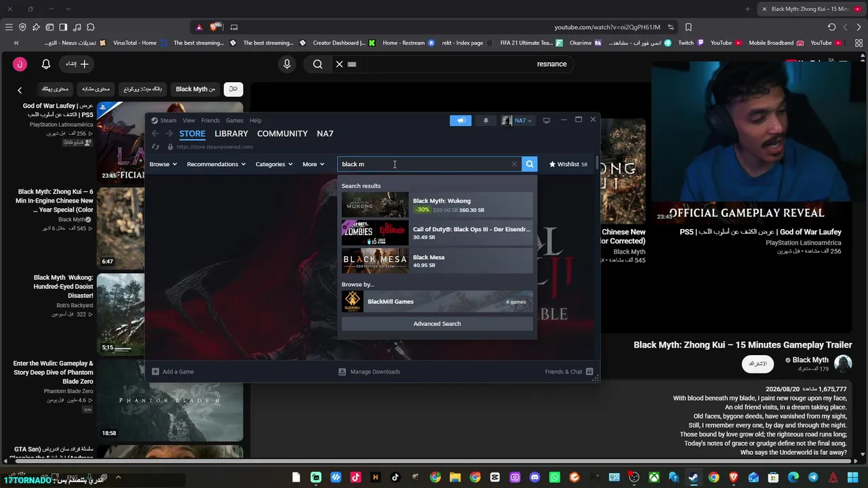
Task: Open Manage Downloads in Steam
Action: click(x=370, y=371)
